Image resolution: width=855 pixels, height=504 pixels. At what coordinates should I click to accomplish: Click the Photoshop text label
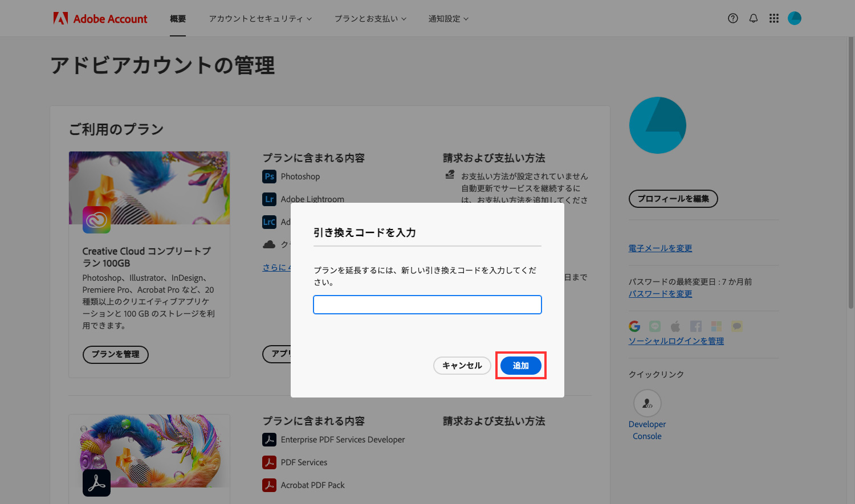(300, 177)
